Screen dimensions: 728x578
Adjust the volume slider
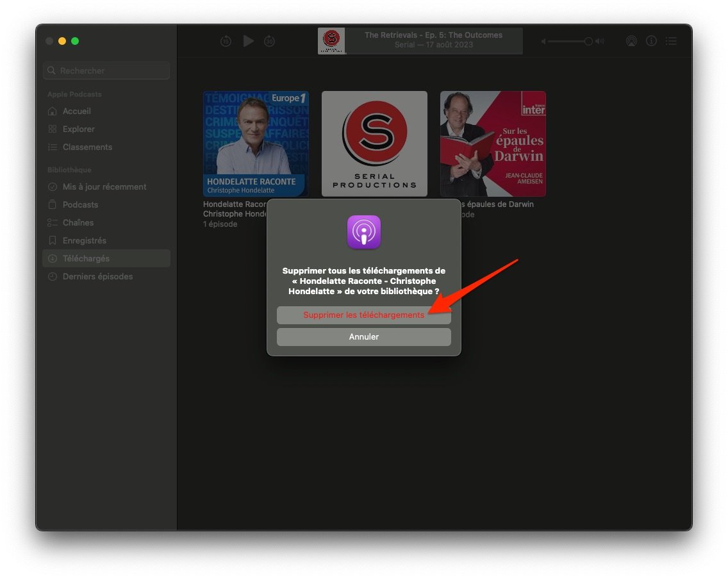tap(570, 41)
